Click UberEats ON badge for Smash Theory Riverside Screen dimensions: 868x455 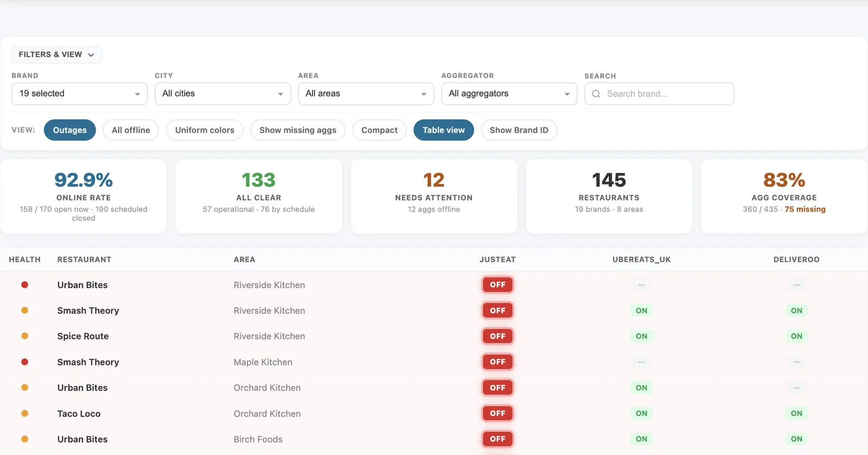click(x=642, y=311)
